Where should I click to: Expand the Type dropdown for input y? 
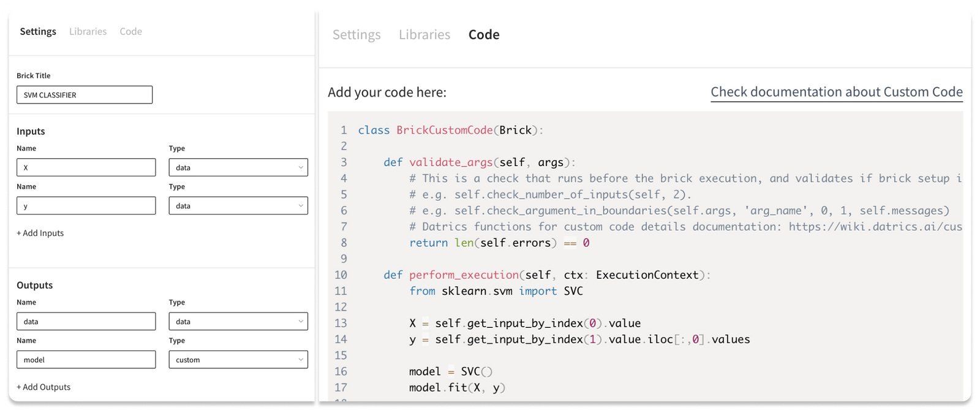238,206
